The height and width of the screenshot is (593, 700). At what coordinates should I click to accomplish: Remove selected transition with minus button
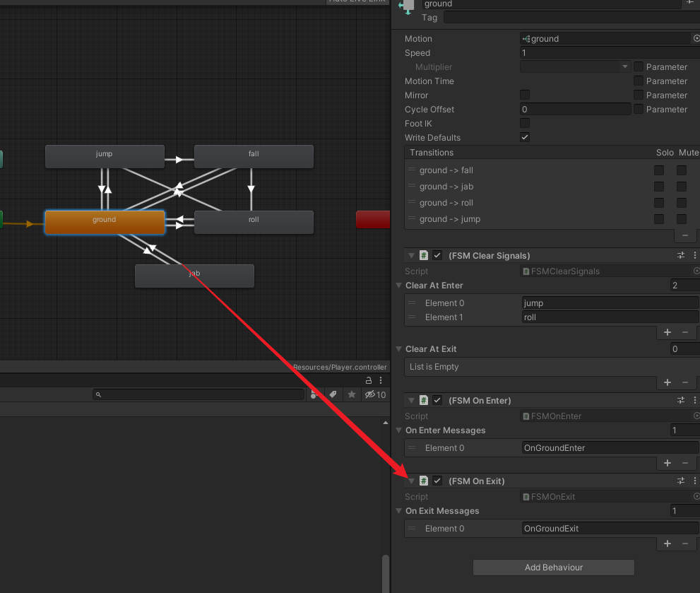click(685, 235)
